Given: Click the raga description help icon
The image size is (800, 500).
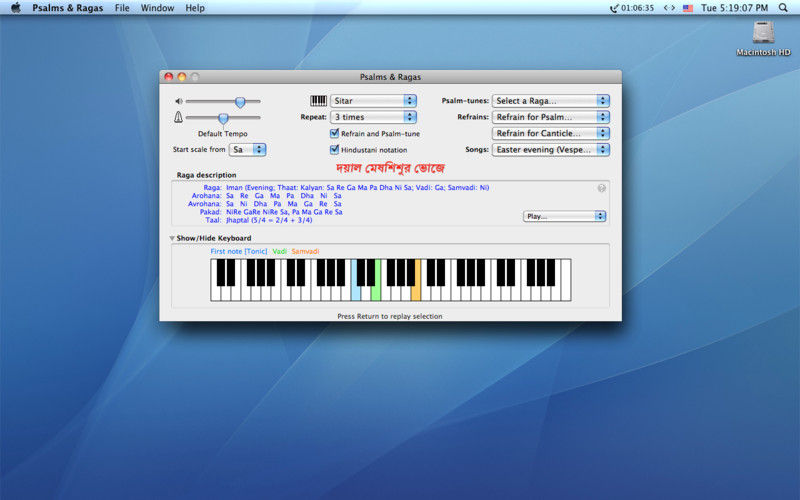Looking at the screenshot, I should (602, 188).
